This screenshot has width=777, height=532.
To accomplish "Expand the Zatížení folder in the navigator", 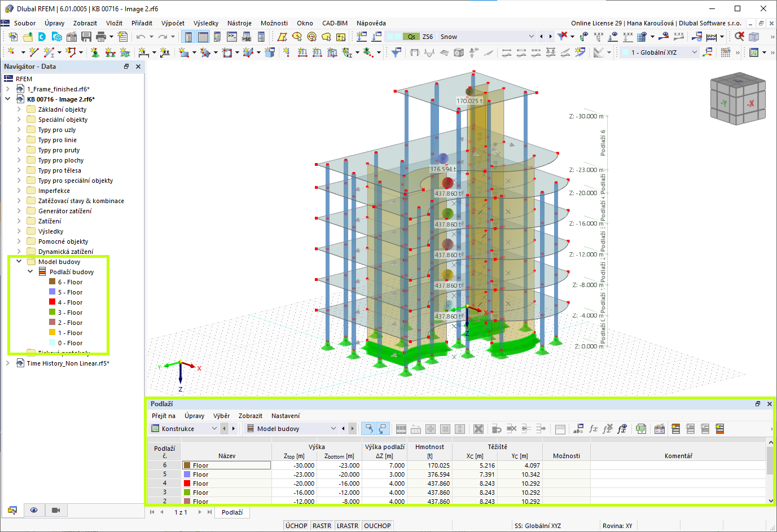I will [x=19, y=221].
